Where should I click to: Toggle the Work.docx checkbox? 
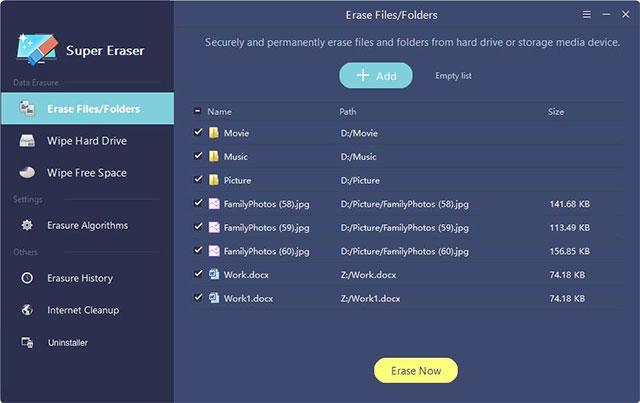pyautogui.click(x=198, y=274)
